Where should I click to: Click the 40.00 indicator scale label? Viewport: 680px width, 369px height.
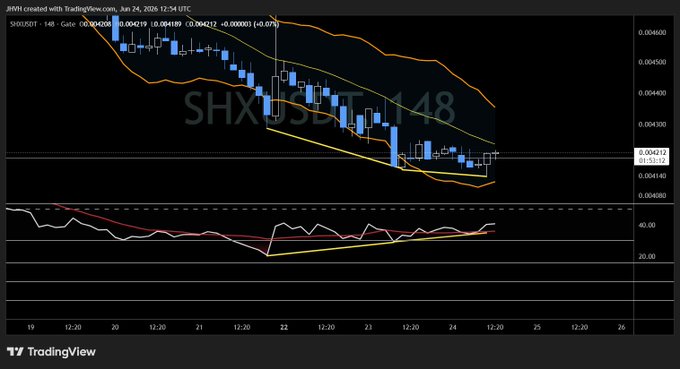click(x=647, y=225)
